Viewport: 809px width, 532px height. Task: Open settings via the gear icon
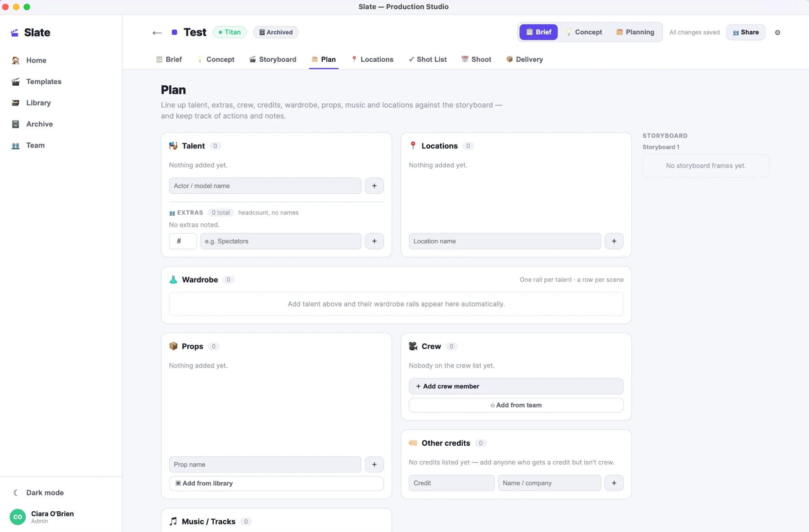(x=777, y=32)
